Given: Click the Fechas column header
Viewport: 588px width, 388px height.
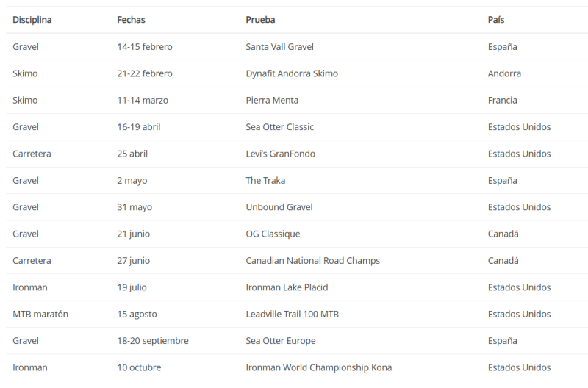Looking at the screenshot, I should [131, 20].
